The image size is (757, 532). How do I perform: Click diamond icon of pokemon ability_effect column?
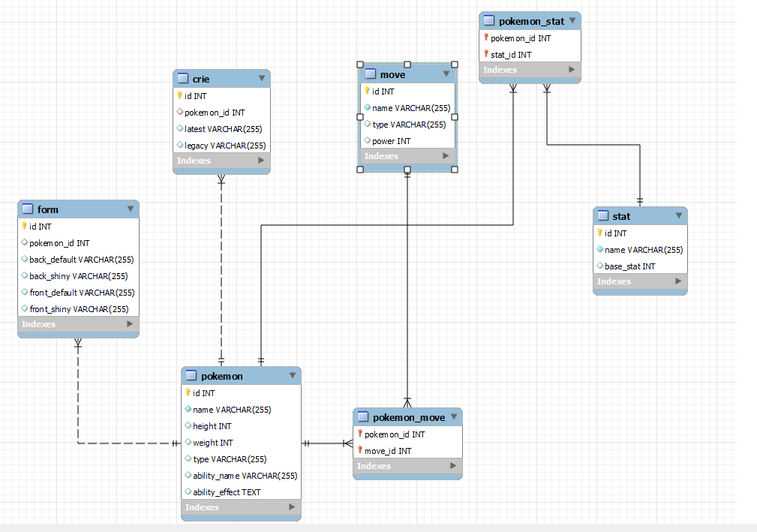pos(188,491)
